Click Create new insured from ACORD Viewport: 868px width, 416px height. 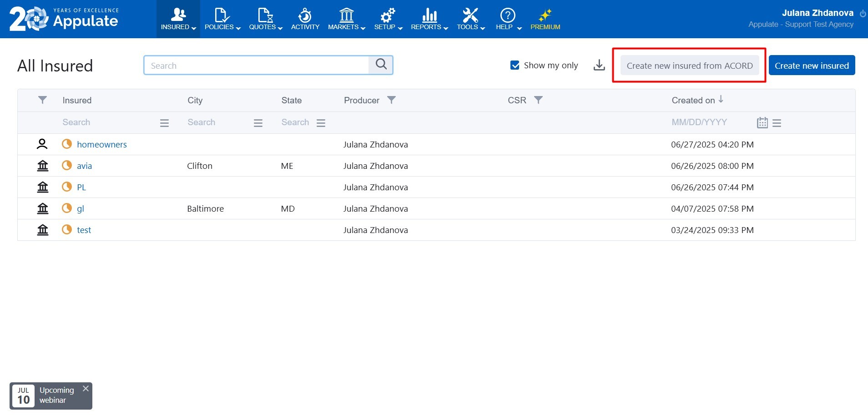(689, 66)
